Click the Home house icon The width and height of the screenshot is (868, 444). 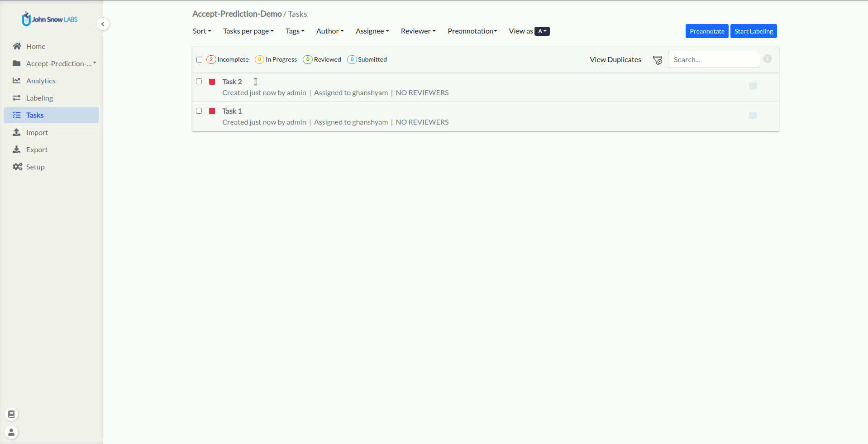click(17, 46)
